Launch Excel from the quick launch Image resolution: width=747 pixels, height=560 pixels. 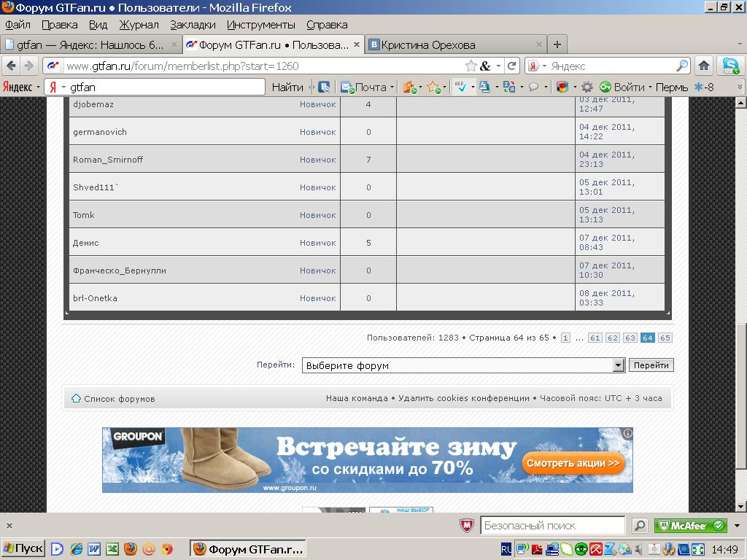pos(112,550)
